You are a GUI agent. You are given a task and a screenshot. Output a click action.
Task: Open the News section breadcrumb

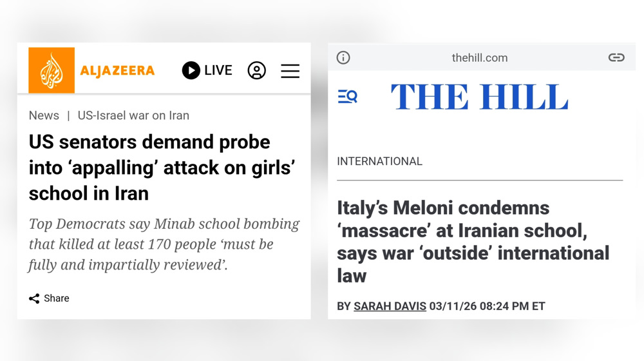coord(44,115)
